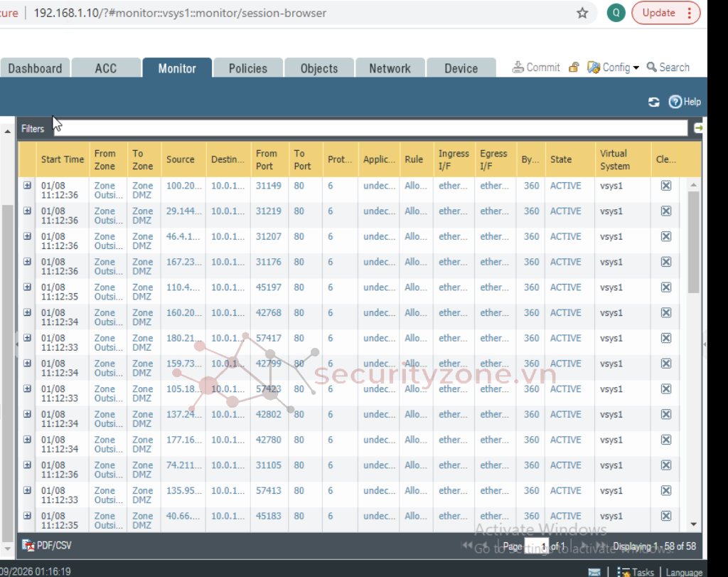Expand the session row with port 42768
This screenshot has height=577, width=728.
coord(28,313)
